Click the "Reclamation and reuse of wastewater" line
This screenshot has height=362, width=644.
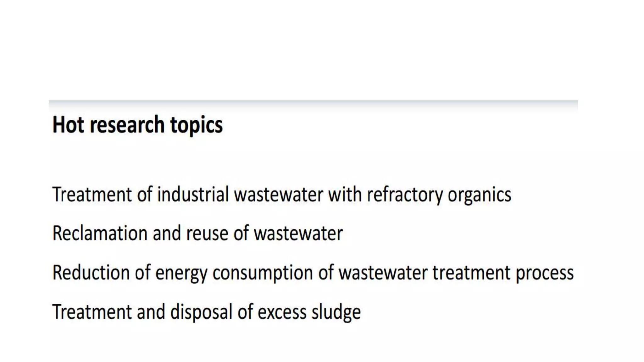tap(197, 233)
